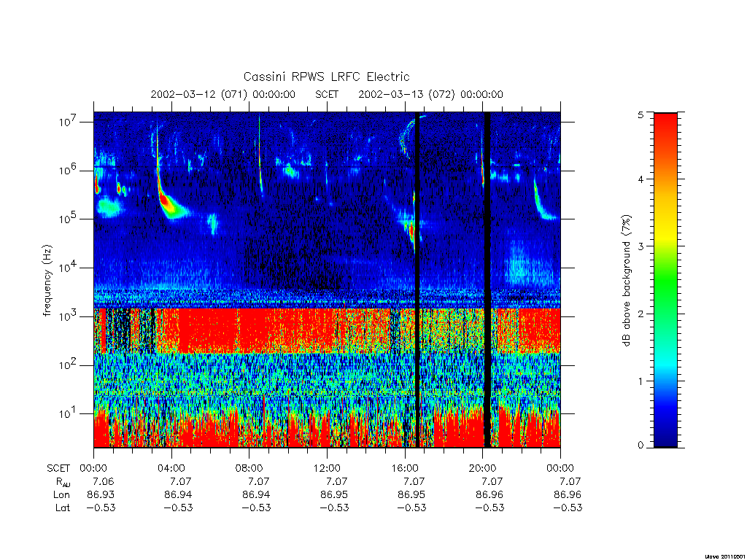Screen dimensions: 747x560
Task: Click the SCET row label below the plot
Action: coord(58,468)
